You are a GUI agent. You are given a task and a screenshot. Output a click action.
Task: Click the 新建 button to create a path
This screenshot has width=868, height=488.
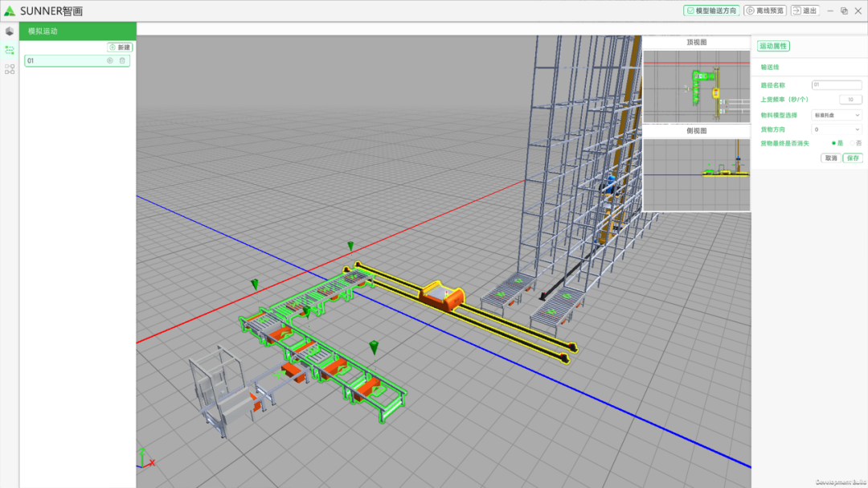click(119, 47)
